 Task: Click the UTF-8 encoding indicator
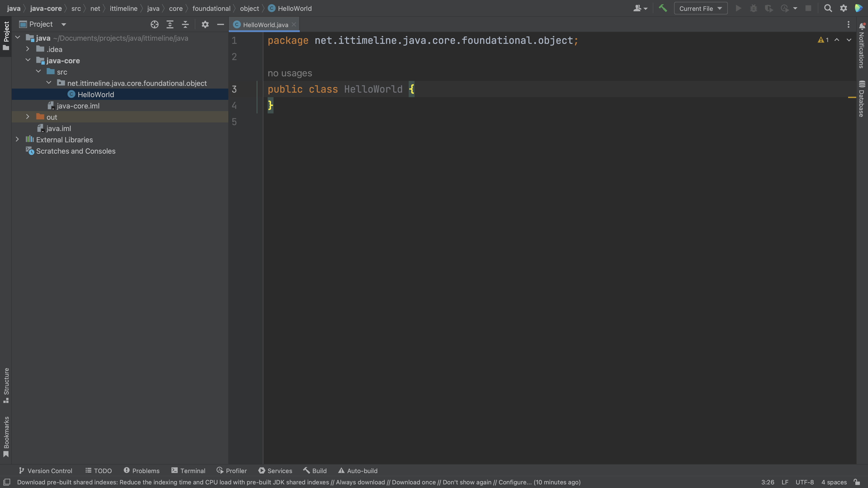805,482
